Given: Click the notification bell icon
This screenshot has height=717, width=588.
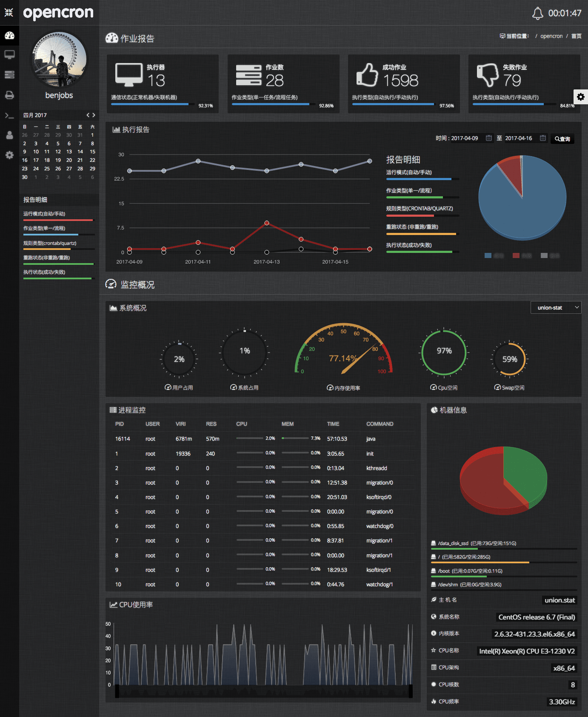Looking at the screenshot, I should [538, 13].
